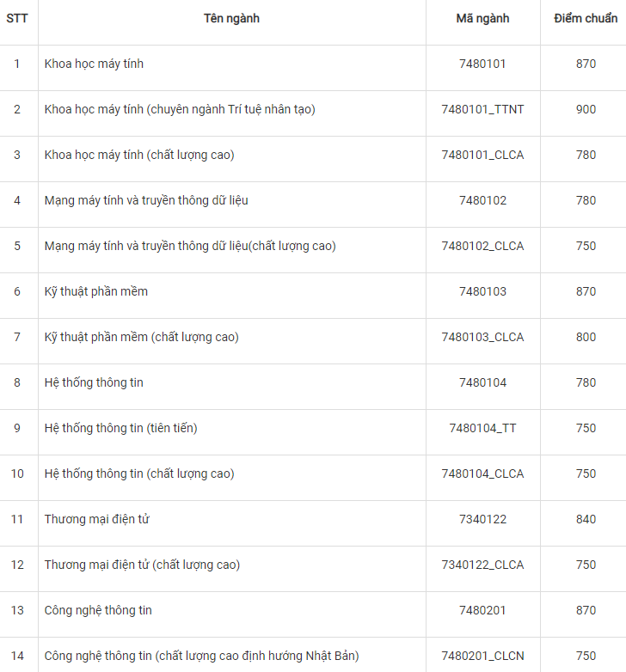Click the Mã ngành column header
Image resolution: width=626 pixels, height=672 pixels.
482,18
